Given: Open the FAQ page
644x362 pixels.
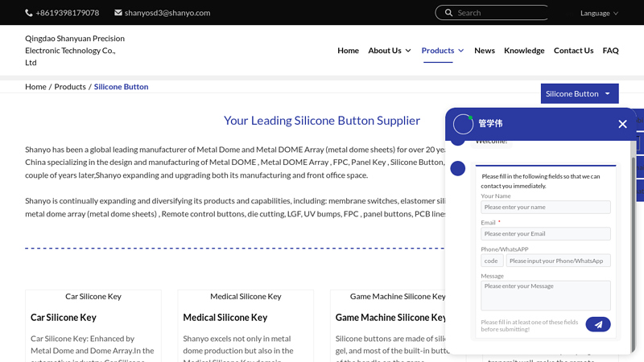Looking at the screenshot, I should 610,51.
